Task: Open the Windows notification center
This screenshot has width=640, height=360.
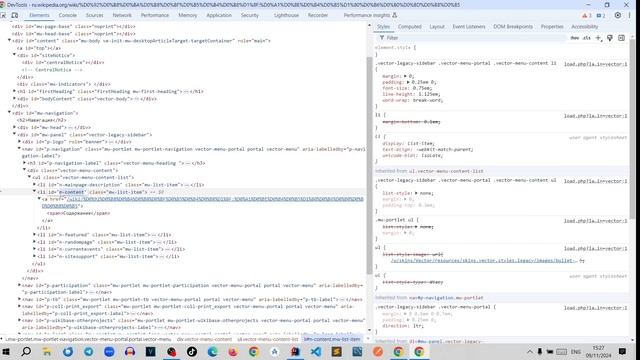Action: coord(622,351)
